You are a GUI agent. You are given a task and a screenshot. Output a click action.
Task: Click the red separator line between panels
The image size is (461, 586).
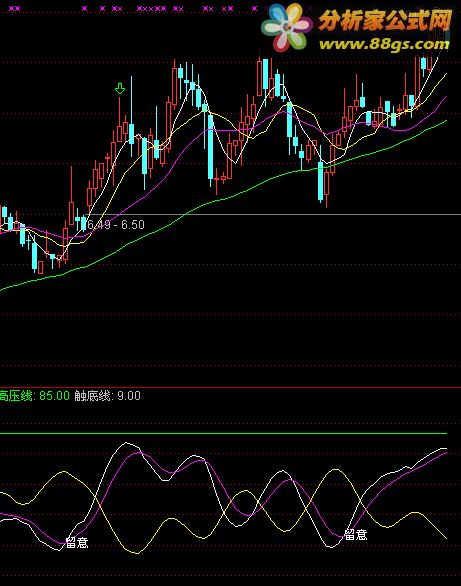(230, 387)
